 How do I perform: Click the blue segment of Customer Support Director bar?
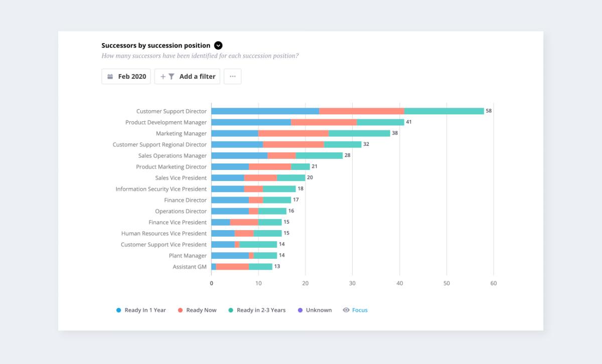point(265,111)
